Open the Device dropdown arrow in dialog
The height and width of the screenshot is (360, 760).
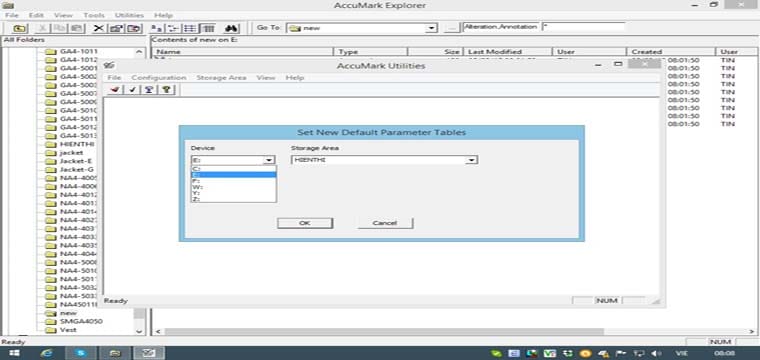(269, 160)
